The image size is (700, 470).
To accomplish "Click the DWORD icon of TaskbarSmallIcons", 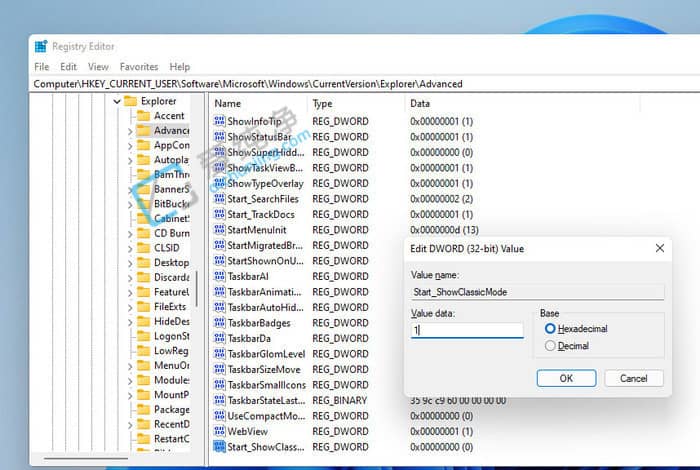I will pos(220,385).
